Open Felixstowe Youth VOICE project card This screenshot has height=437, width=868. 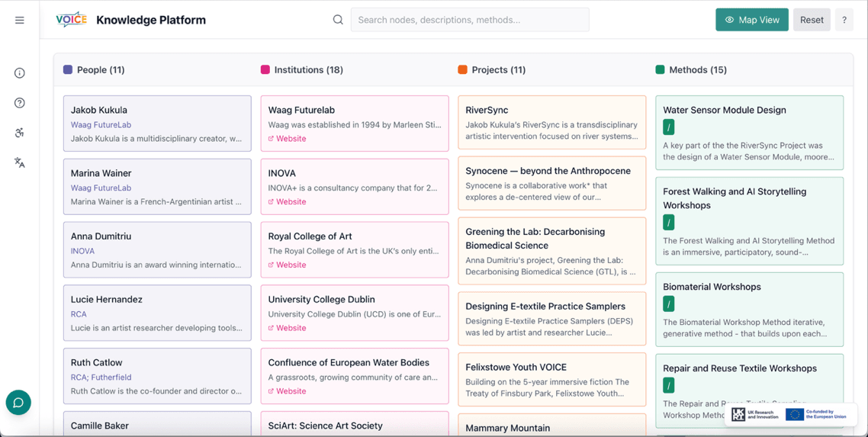(552, 380)
